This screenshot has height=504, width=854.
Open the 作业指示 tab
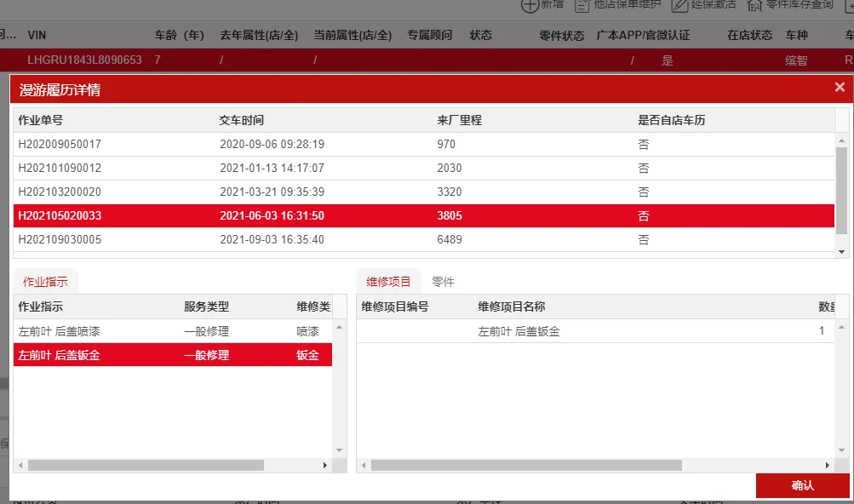click(45, 282)
